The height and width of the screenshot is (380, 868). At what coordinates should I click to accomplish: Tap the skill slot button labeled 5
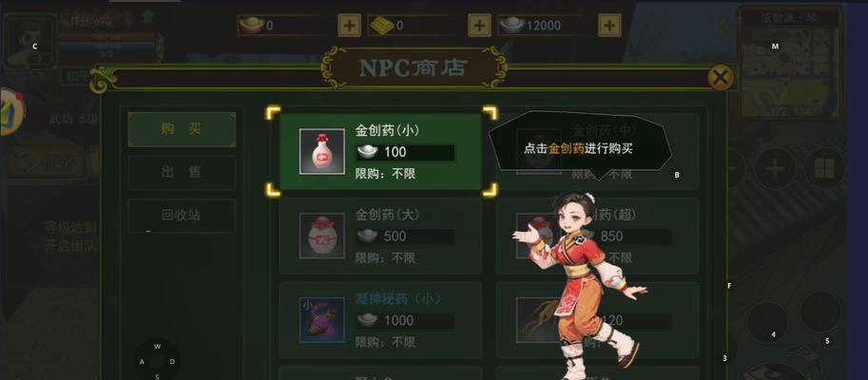tap(820, 312)
